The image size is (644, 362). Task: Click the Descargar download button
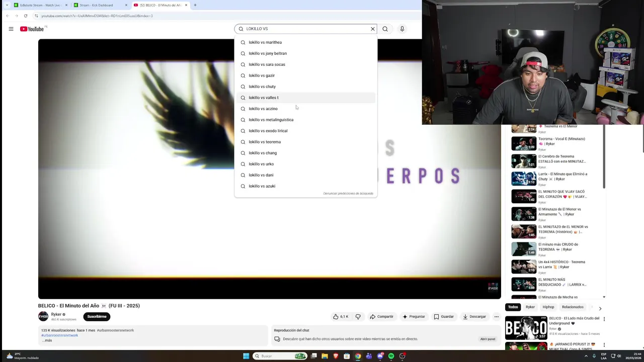coord(474,317)
